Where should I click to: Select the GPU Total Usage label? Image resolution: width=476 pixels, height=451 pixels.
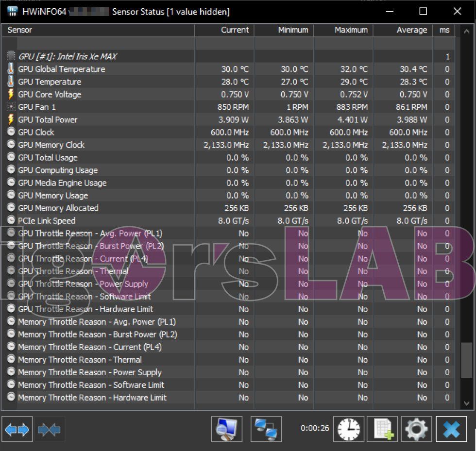(x=48, y=157)
